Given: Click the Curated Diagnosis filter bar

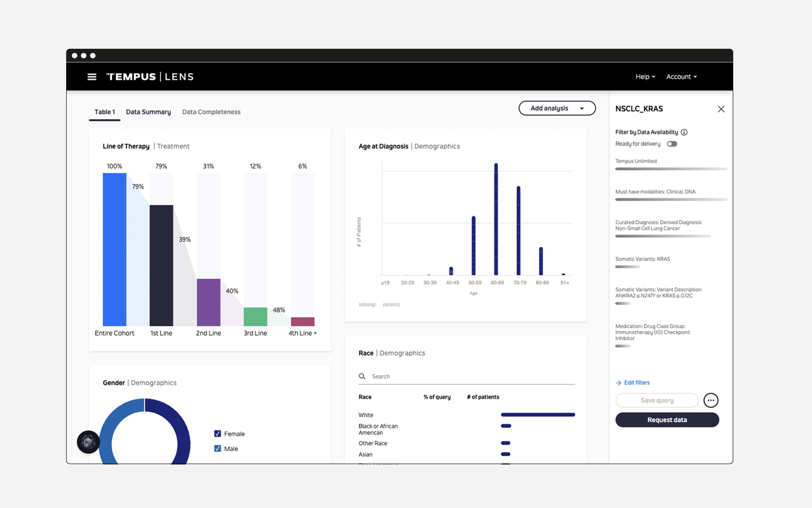Looking at the screenshot, I should click(x=663, y=236).
